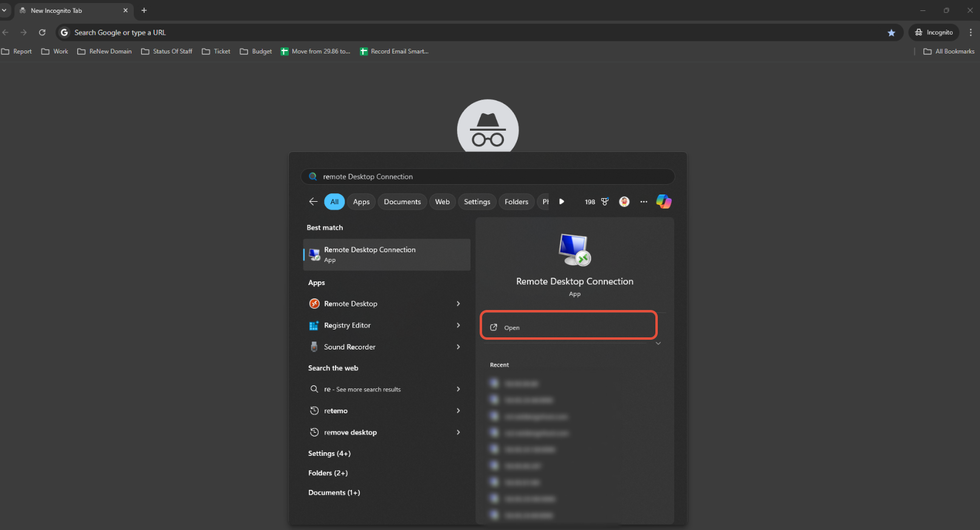
Task: Switch to the Folders filter tab
Action: point(517,202)
